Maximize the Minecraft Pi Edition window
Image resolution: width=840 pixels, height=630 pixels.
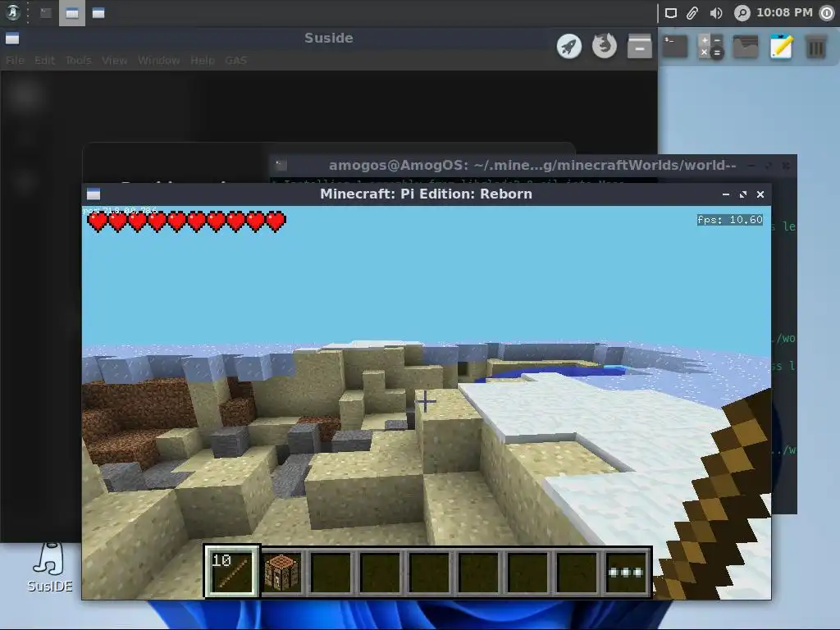(743, 194)
